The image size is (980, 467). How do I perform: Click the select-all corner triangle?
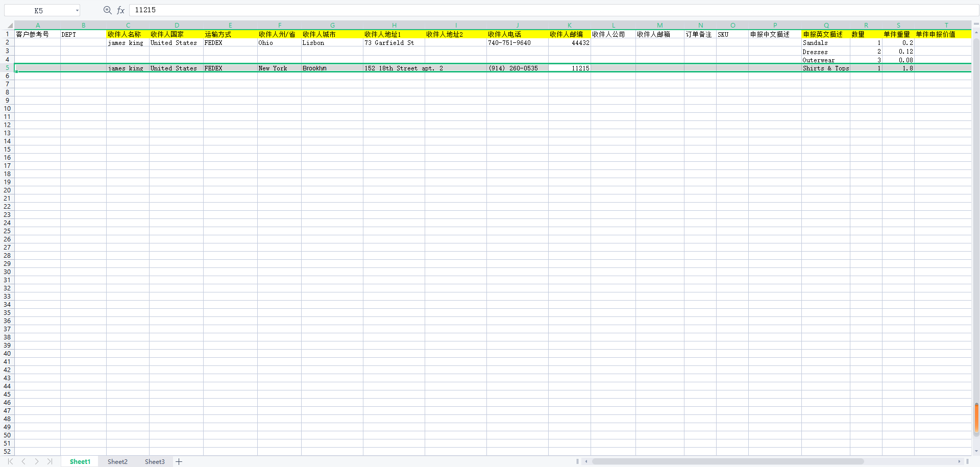click(9, 25)
